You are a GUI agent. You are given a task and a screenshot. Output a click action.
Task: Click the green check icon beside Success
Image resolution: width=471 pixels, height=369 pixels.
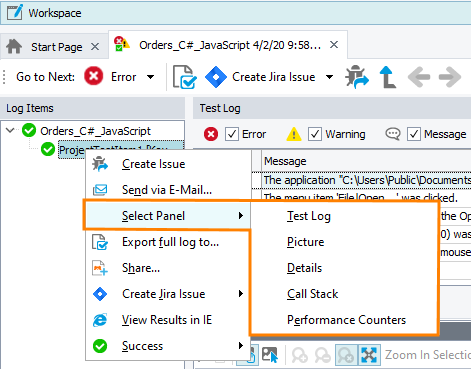tap(100, 346)
